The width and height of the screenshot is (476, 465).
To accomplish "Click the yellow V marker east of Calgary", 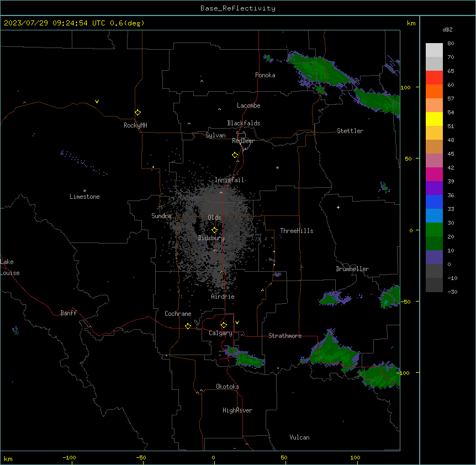I will [237, 323].
